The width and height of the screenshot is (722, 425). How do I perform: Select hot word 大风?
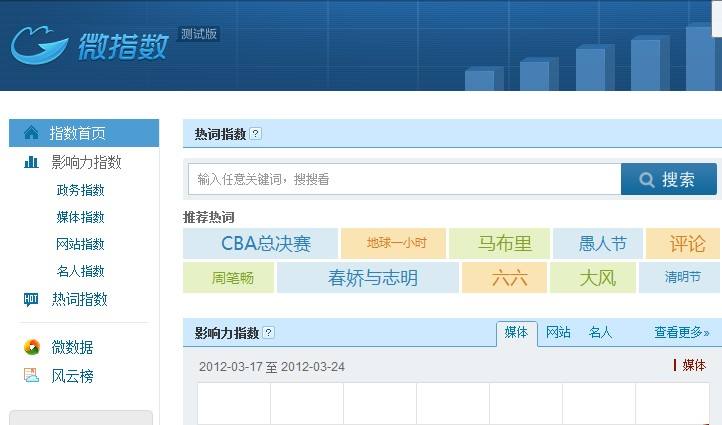tap(593, 278)
